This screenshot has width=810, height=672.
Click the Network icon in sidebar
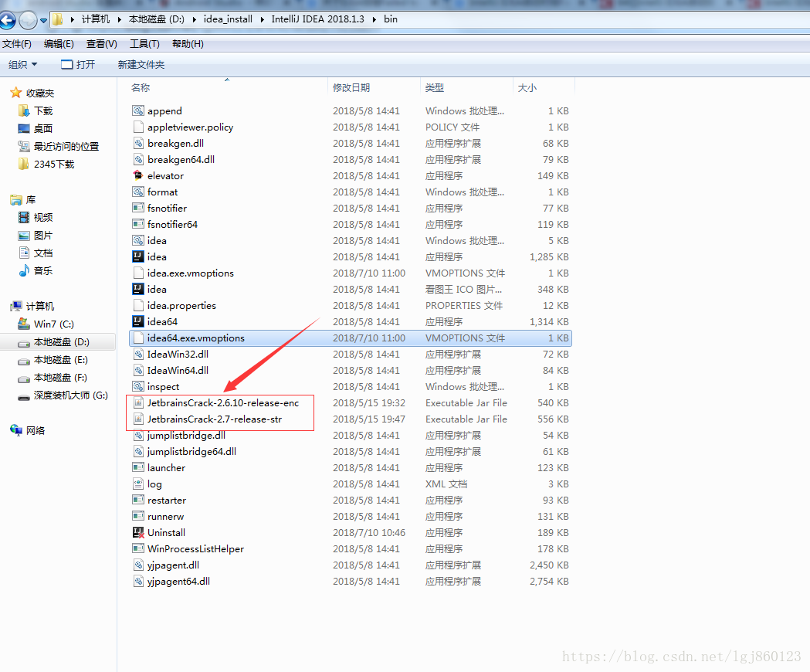16,430
